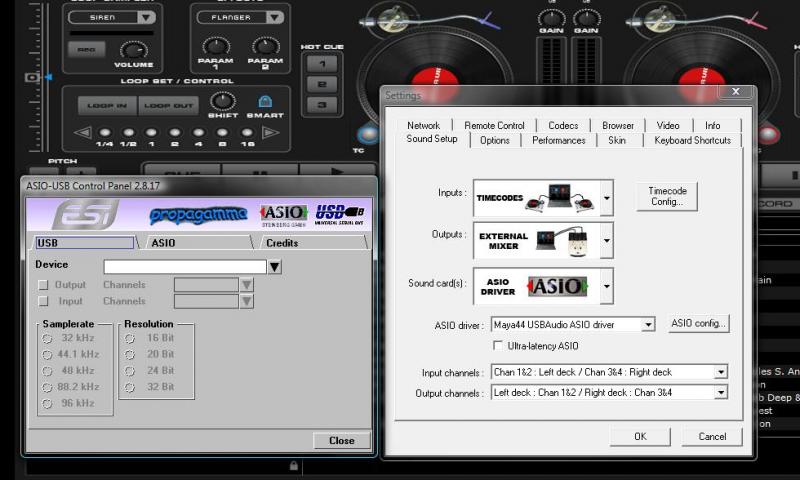This screenshot has height=480, width=800.
Task: Open the Device dropdown list
Action: tap(274, 267)
